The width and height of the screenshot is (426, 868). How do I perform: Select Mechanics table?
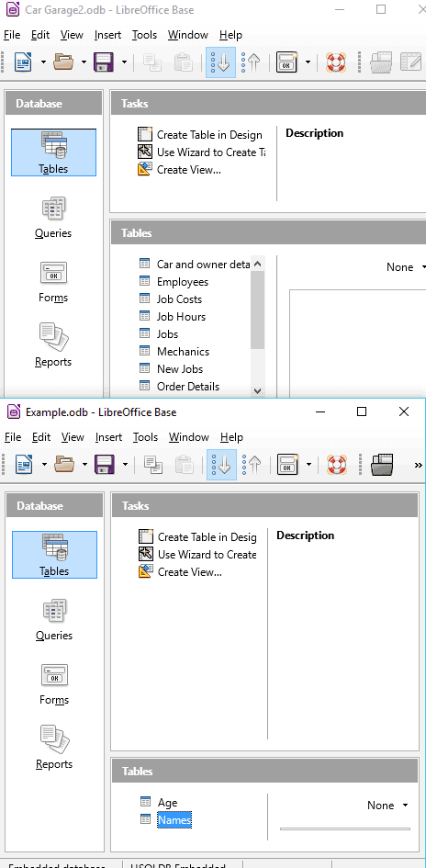click(x=174, y=352)
